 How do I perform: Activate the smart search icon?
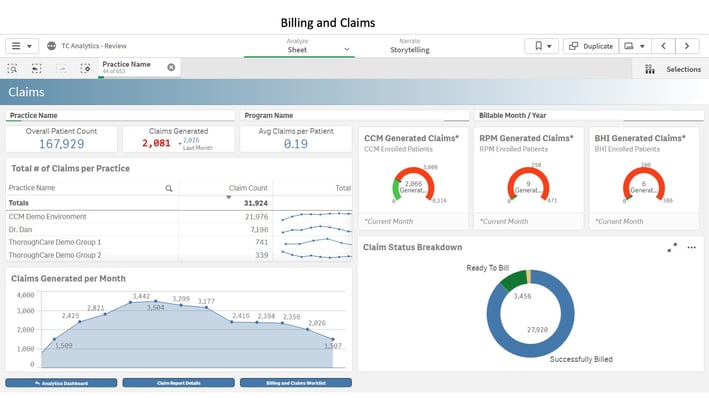12,68
